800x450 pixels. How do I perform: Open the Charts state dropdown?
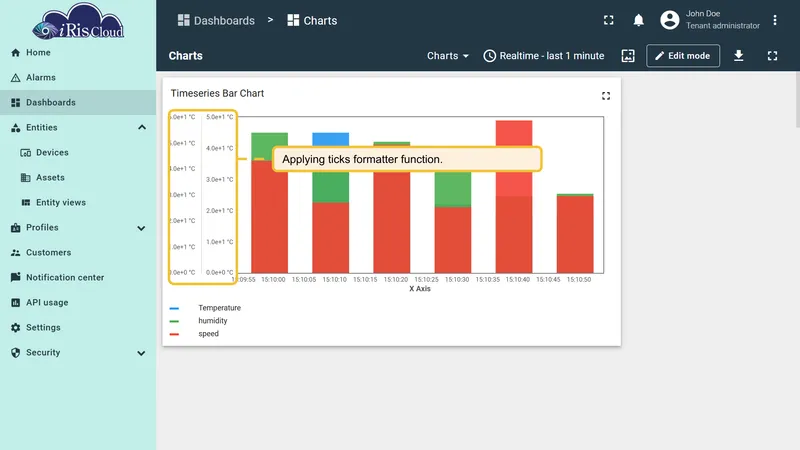447,56
